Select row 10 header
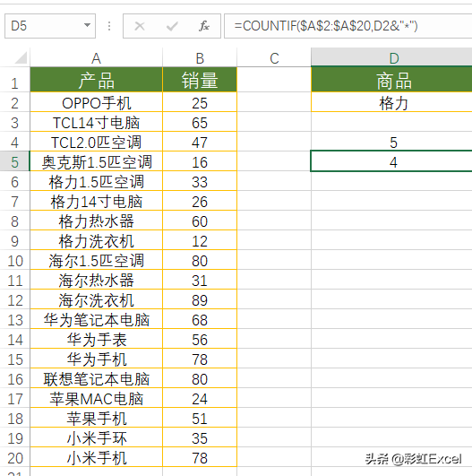Screen dimensions: 472x476 [14, 261]
